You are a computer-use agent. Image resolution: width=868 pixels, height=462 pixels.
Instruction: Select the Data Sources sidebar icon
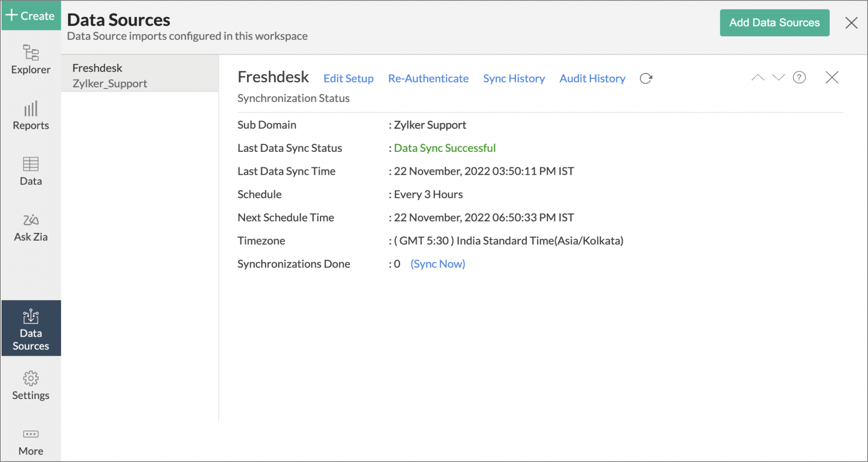(30, 328)
